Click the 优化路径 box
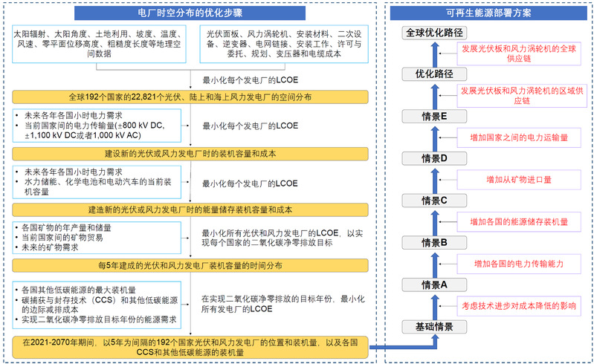 433,74
